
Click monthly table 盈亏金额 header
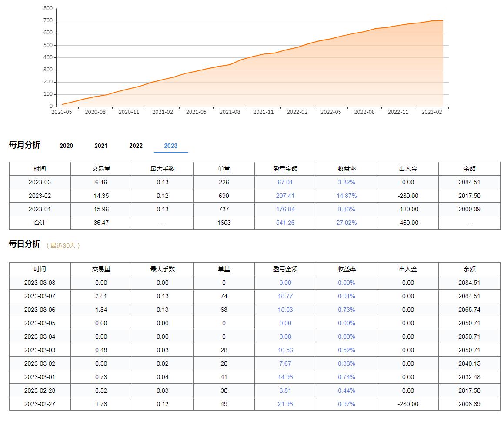tap(285, 169)
